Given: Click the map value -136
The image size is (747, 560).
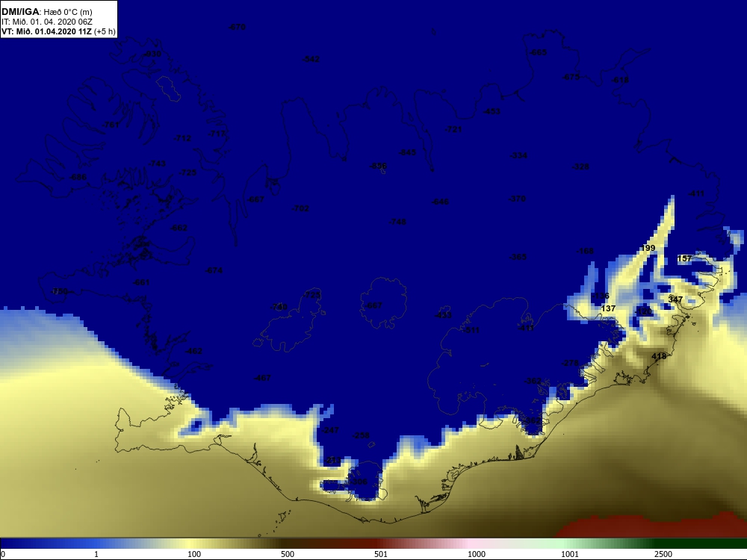Looking at the screenshot, I should (601, 296).
